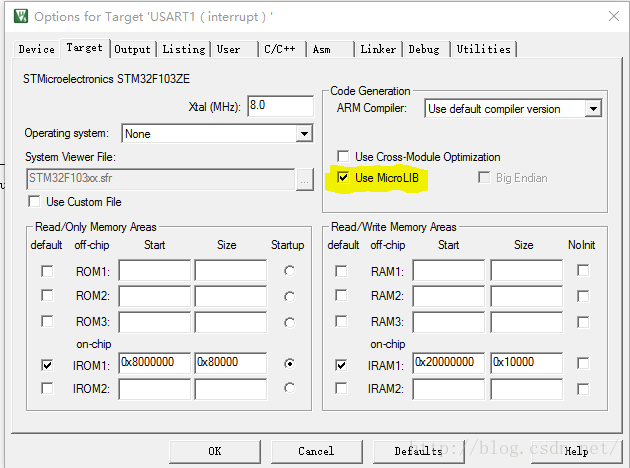The width and height of the screenshot is (630, 468).
Task: Select ROM2 Startup radio button
Action: coord(289,296)
